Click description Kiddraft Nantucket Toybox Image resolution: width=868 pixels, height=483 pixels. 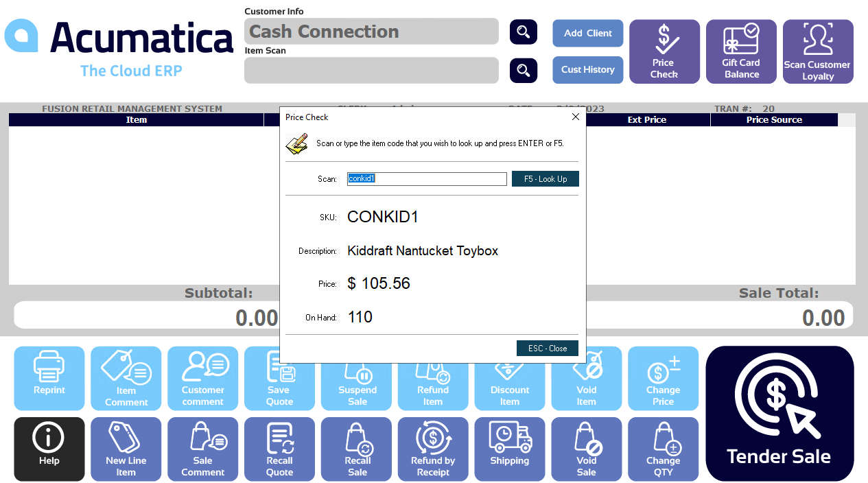[423, 250]
